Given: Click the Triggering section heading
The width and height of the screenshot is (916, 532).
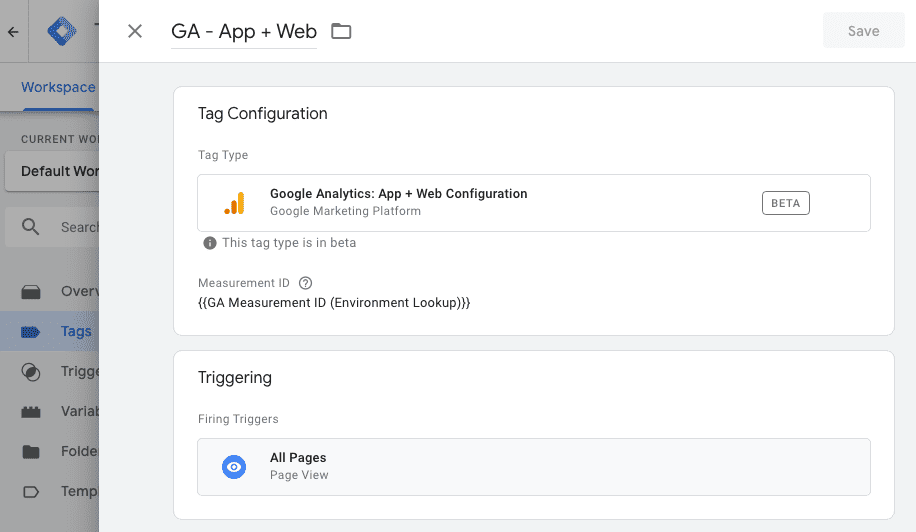Looking at the screenshot, I should pos(234,378).
